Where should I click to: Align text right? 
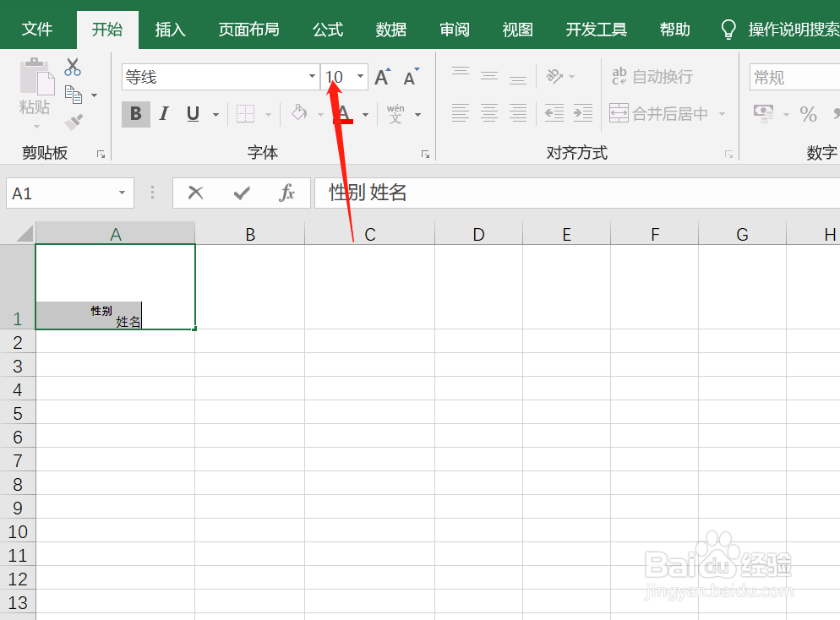point(518,113)
